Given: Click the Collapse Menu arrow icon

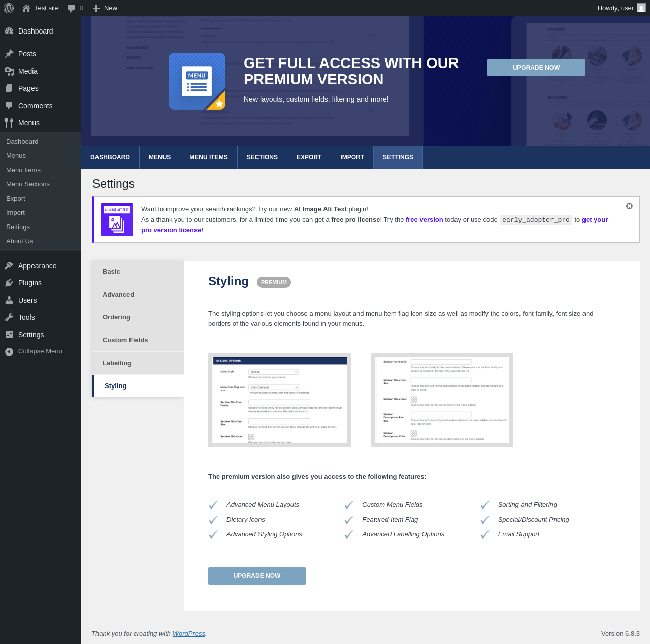Looking at the screenshot, I should tap(9, 351).
